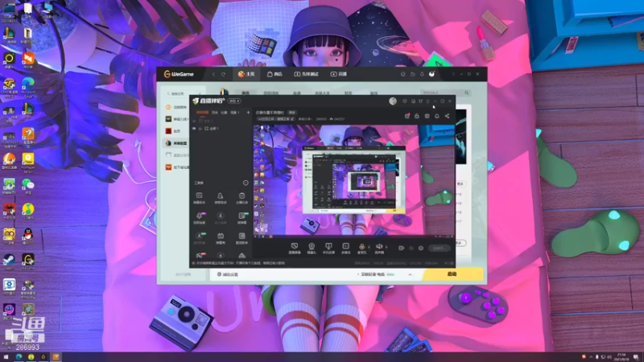Add a phone screen mirroring source
This screenshot has width=644, height=362.
coord(328,248)
